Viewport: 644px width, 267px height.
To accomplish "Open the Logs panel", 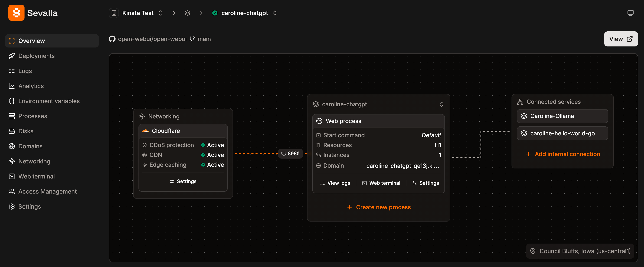I will coord(25,71).
